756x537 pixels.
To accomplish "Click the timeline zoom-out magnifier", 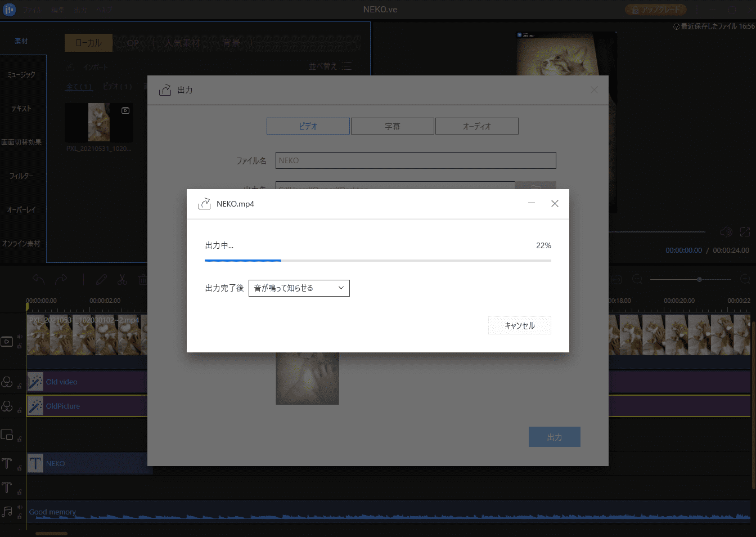I will tap(637, 279).
